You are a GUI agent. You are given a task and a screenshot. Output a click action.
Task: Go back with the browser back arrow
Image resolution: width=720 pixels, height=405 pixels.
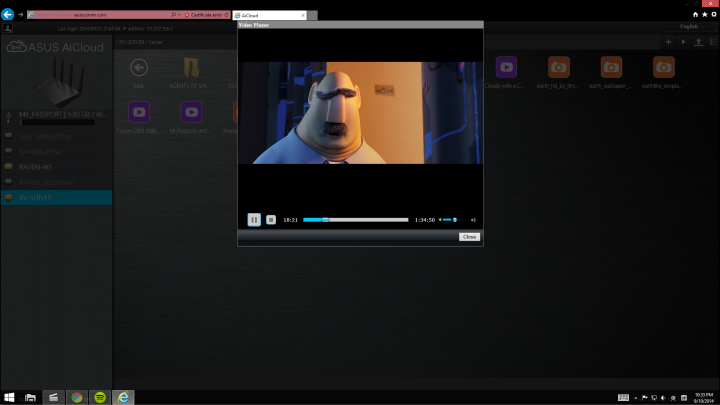(x=7, y=15)
